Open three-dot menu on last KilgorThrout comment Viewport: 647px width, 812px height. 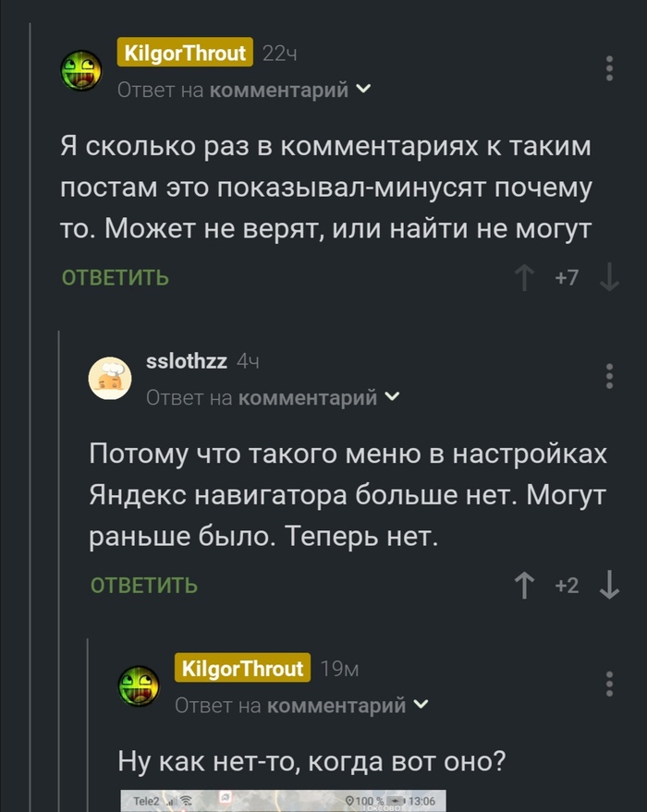[x=609, y=685]
